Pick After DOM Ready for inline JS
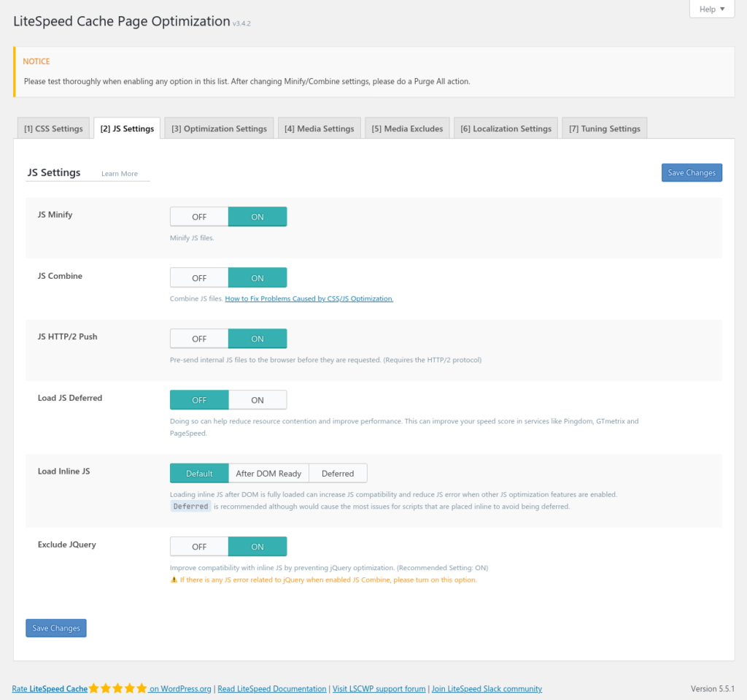 click(x=268, y=473)
